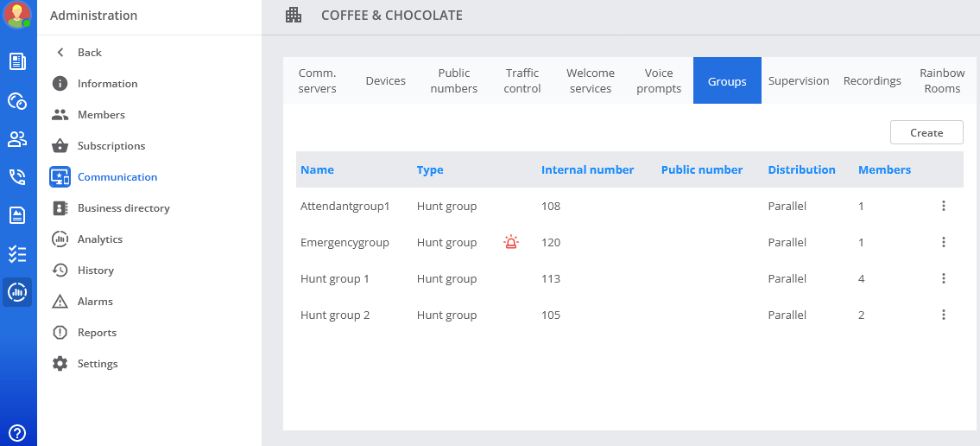Open options menu for Attendantgroup1
This screenshot has width=980, height=446.
[944, 206]
